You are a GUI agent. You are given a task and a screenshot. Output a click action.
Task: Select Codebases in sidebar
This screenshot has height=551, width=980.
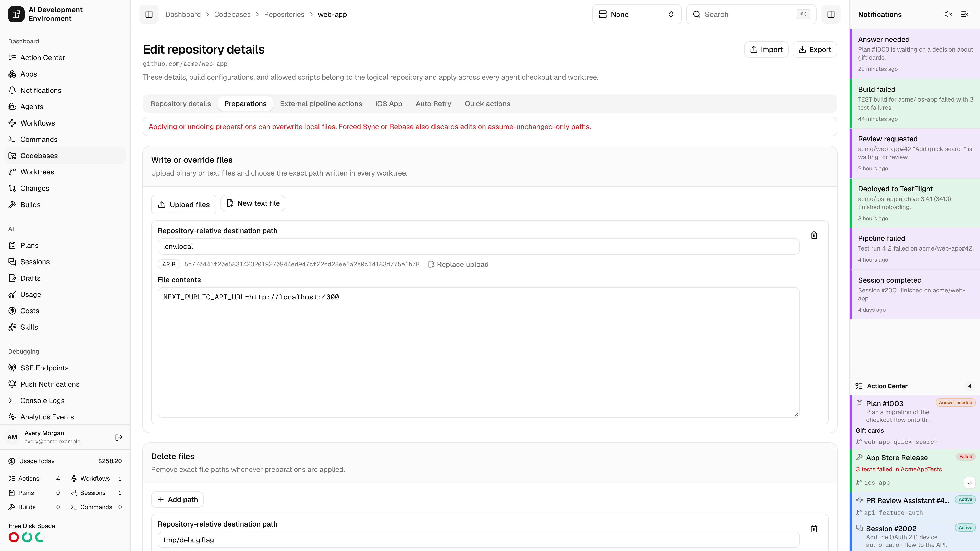65,156
